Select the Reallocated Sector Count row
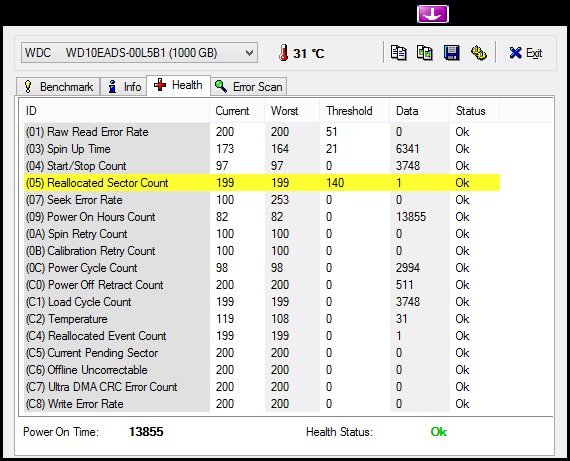The width and height of the screenshot is (570, 461). click(262, 183)
